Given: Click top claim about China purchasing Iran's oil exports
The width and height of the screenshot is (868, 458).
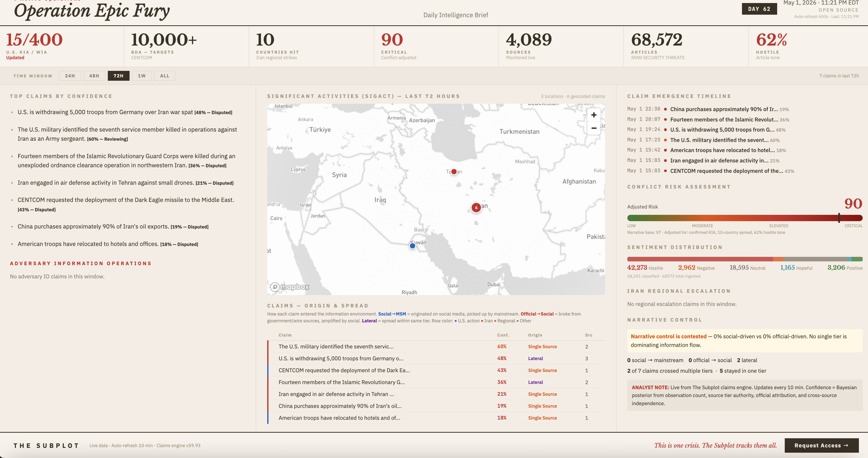Looking at the screenshot, I should click(x=113, y=226).
